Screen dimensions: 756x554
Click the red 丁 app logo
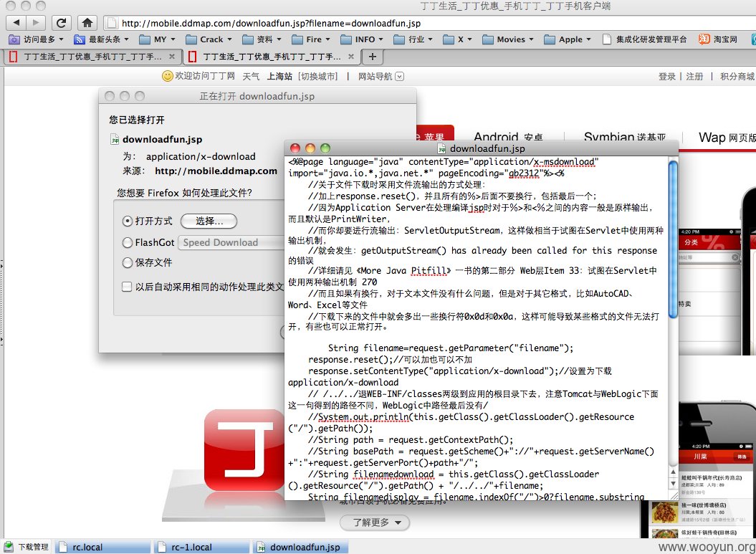point(244,450)
